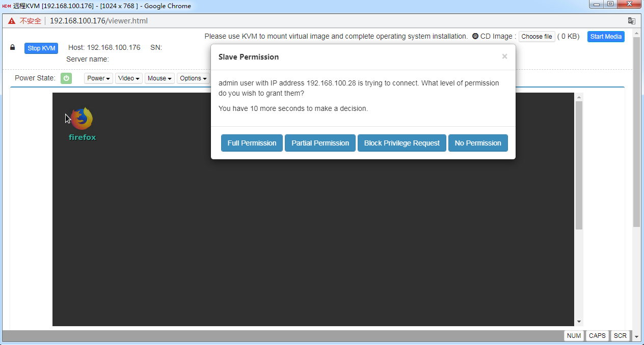Click the 'Host: 192.168.100.176' text
Viewport: 644px width, 345px height.
tap(104, 47)
